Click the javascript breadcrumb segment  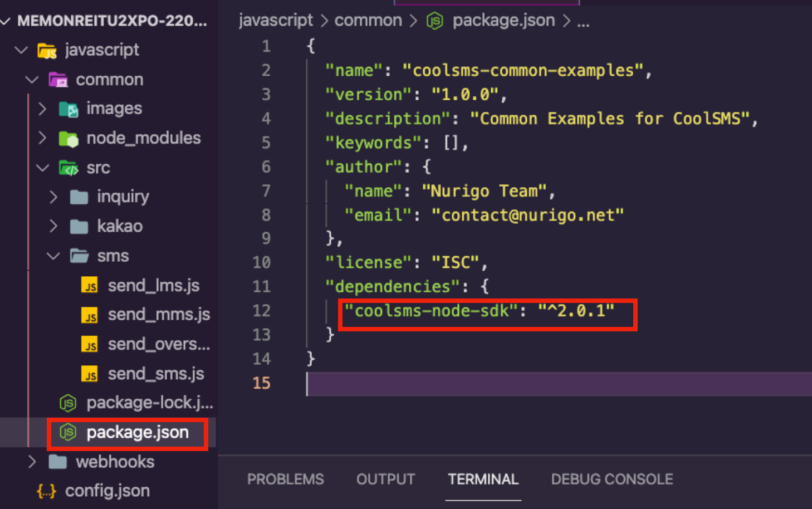[276, 21]
